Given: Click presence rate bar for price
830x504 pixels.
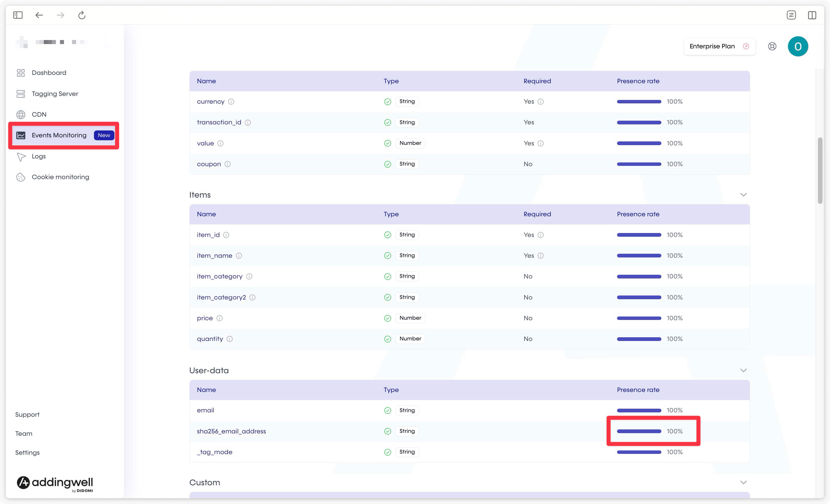Looking at the screenshot, I should tap(639, 318).
